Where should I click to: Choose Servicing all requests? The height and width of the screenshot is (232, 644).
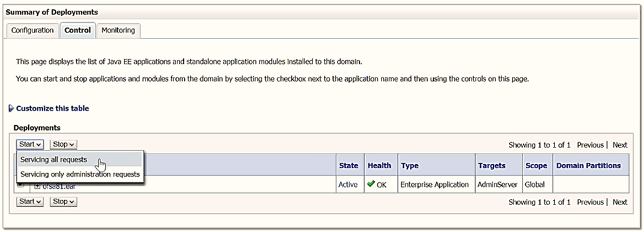click(x=80, y=159)
